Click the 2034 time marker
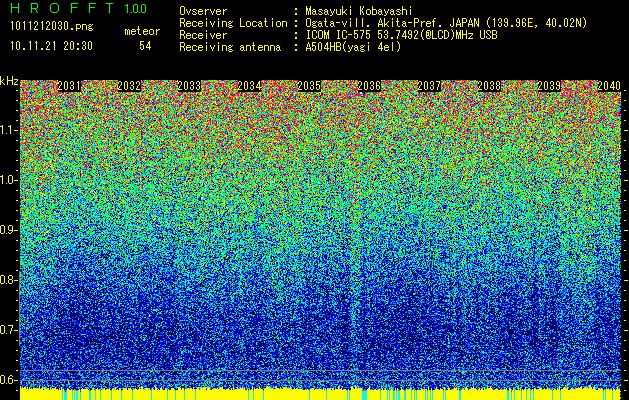Image resolution: width=629 pixels, height=400 pixels. [249, 86]
